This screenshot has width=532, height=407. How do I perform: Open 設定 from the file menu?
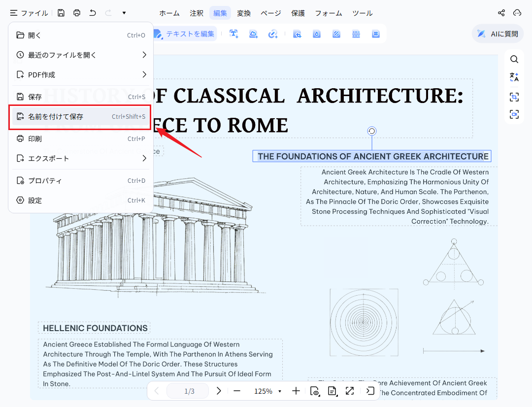[81, 201]
